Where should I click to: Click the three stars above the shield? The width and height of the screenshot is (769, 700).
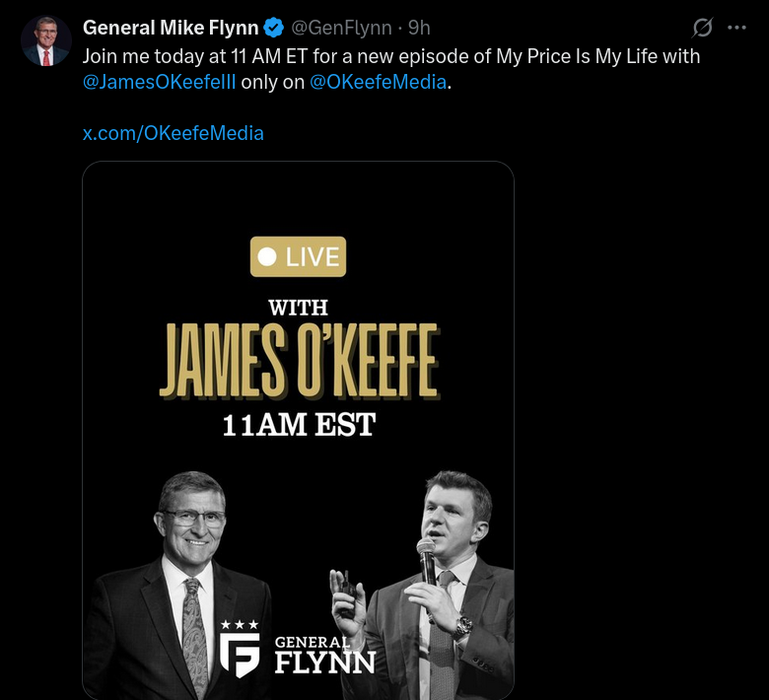click(x=239, y=624)
